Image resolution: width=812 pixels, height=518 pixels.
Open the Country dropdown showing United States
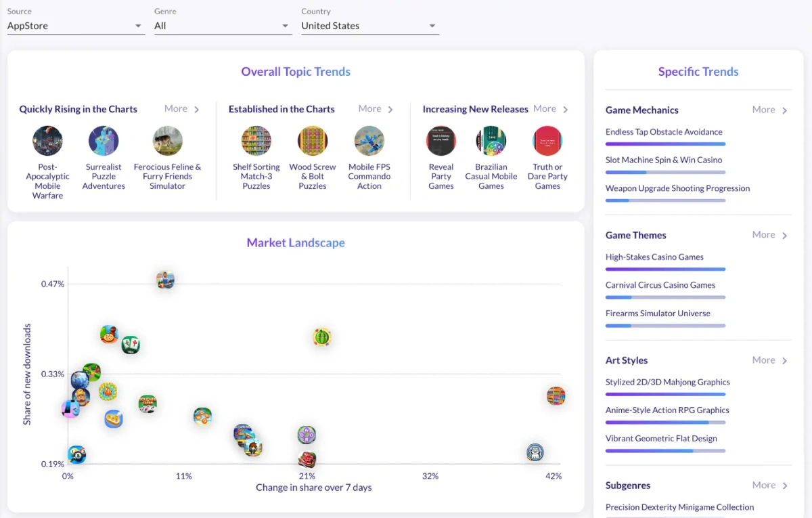pos(369,26)
